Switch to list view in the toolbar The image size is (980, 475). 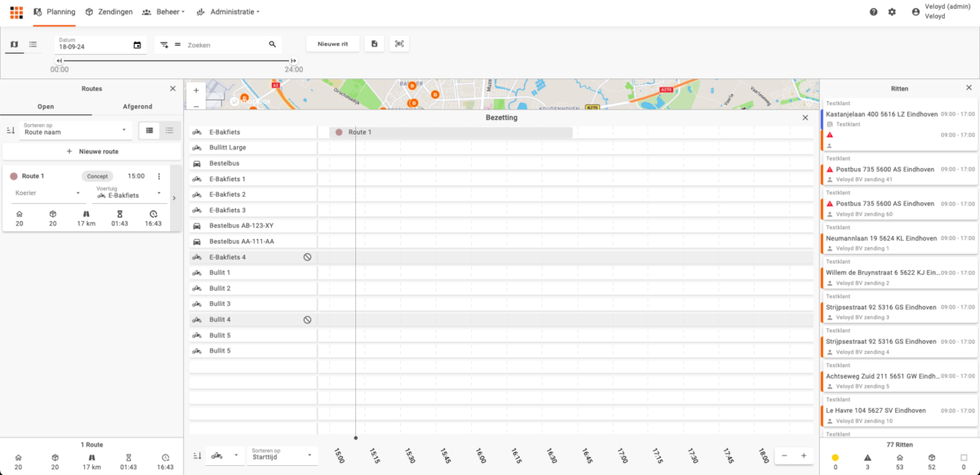[x=33, y=44]
